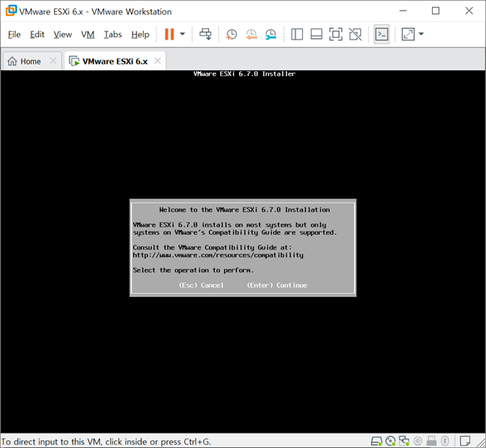Image resolution: width=486 pixels, height=448 pixels.
Task: Close the Home tab
Action: [x=53, y=61]
